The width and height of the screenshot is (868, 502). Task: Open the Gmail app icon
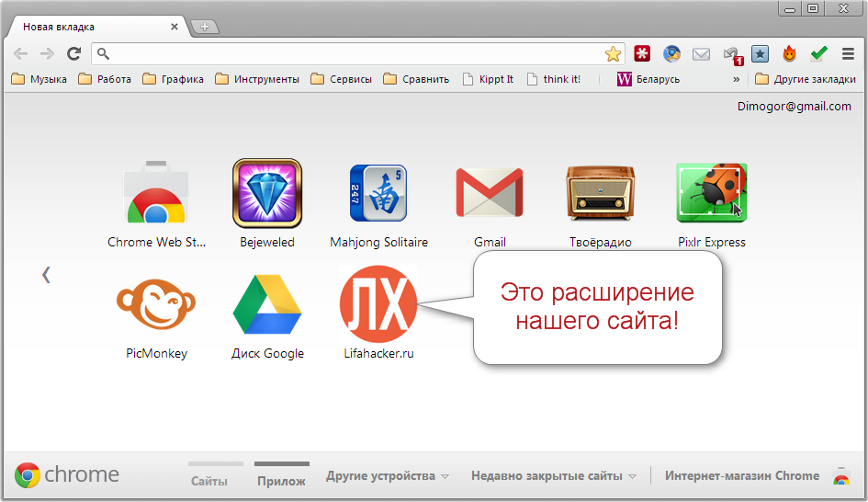[x=490, y=194]
